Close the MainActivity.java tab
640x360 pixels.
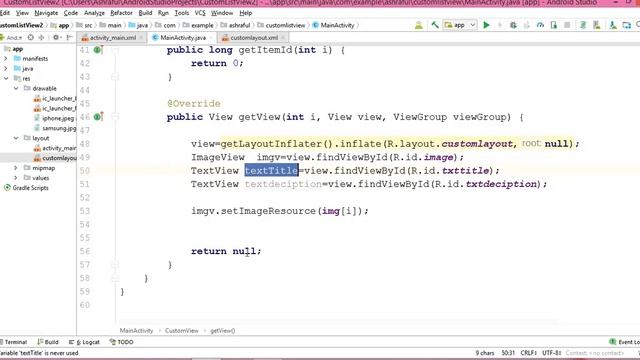(211, 38)
